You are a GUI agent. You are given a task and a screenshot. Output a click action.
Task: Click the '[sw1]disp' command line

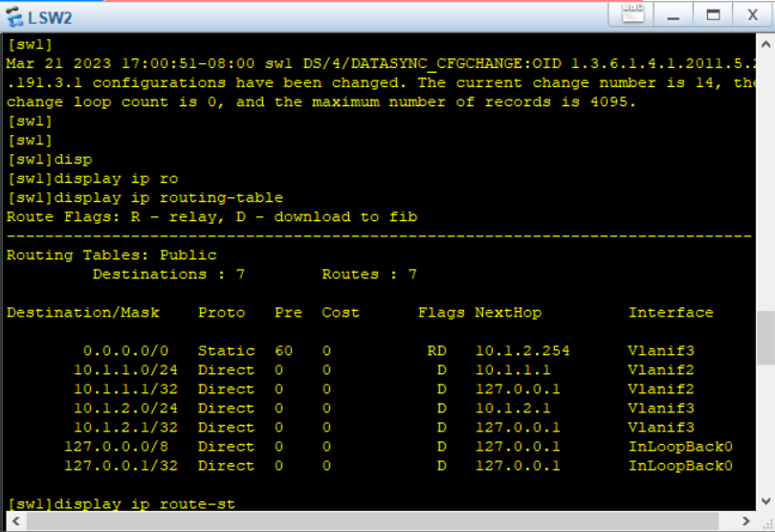[x=50, y=160]
